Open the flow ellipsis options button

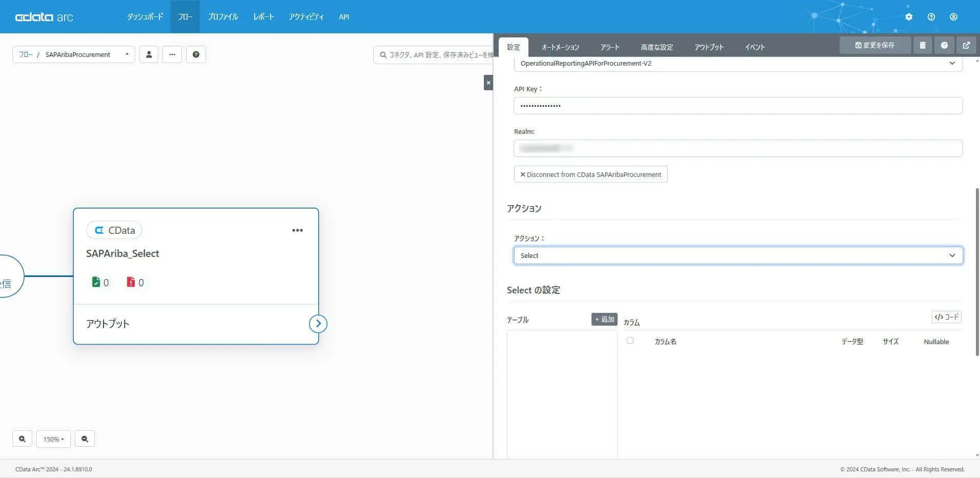pos(172,54)
